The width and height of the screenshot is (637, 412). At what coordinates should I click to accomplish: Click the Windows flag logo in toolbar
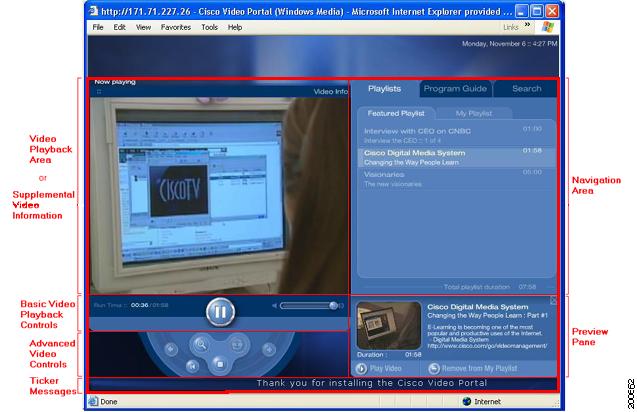pos(548,27)
